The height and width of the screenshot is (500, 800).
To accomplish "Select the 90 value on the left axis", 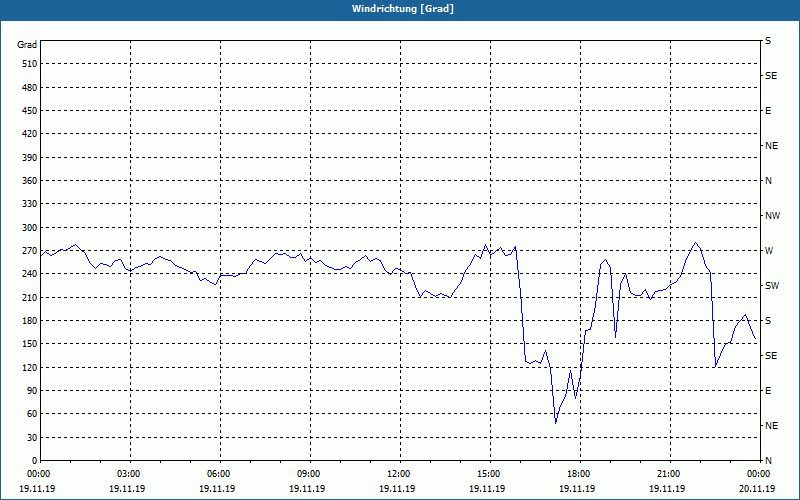I will pos(33,391).
